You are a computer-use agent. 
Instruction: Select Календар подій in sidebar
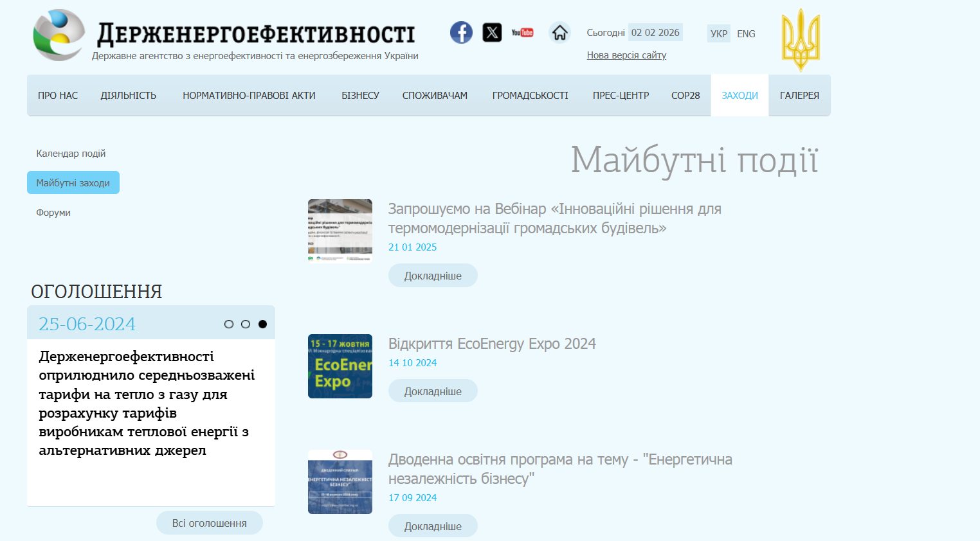click(71, 154)
